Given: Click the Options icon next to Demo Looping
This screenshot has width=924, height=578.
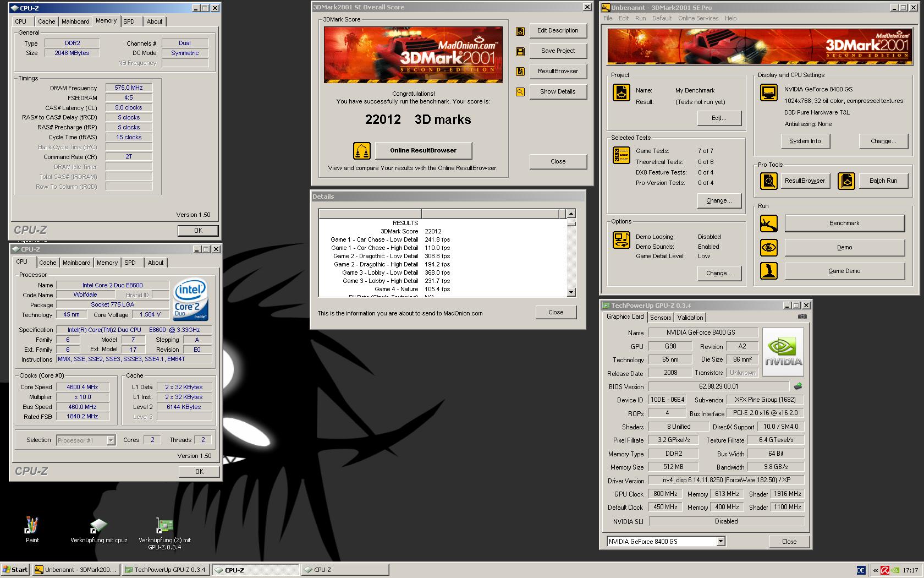Looking at the screenshot, I should coord(621,240).
